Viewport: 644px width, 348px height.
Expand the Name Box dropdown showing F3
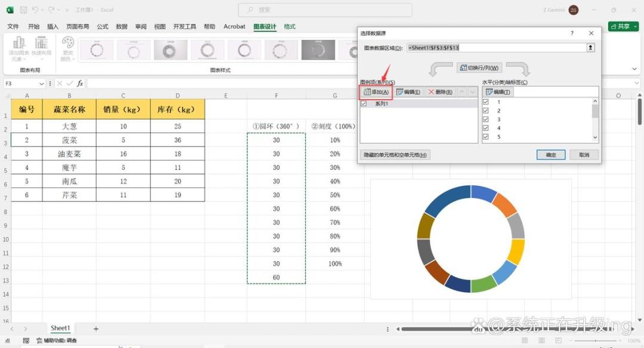[x=41, y=83]
